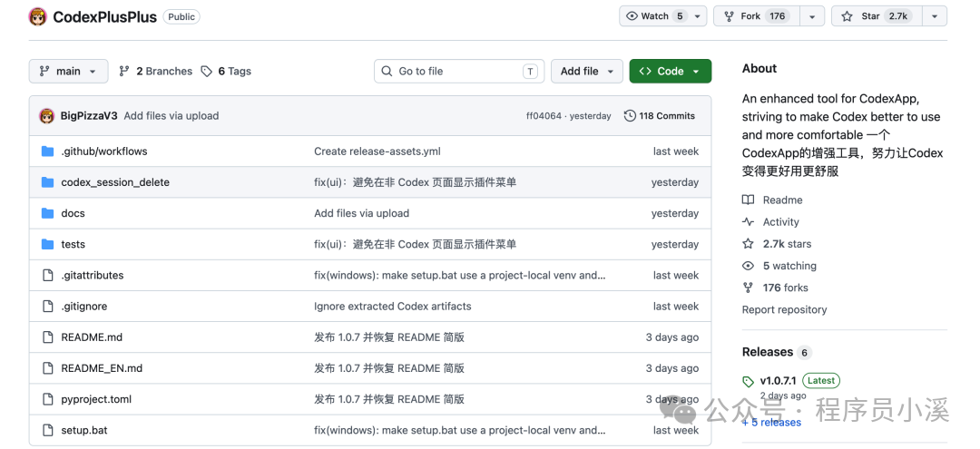Open the tests folder

73,244
